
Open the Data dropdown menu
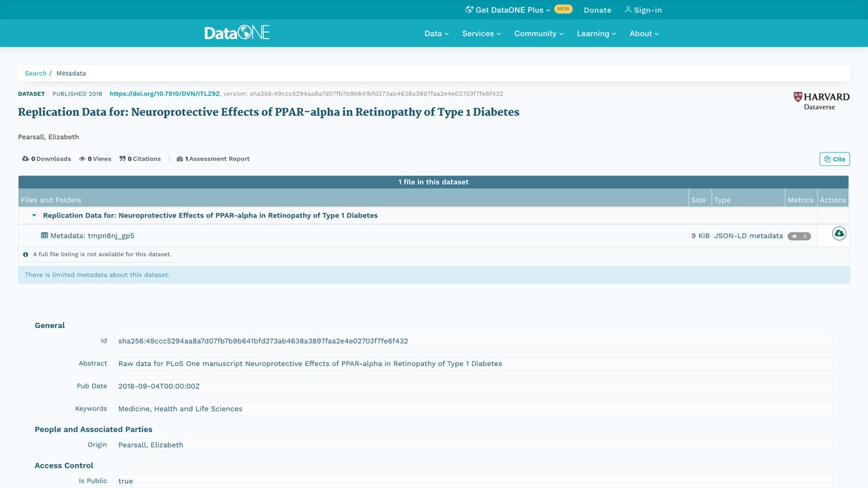[x=437, y=33]
